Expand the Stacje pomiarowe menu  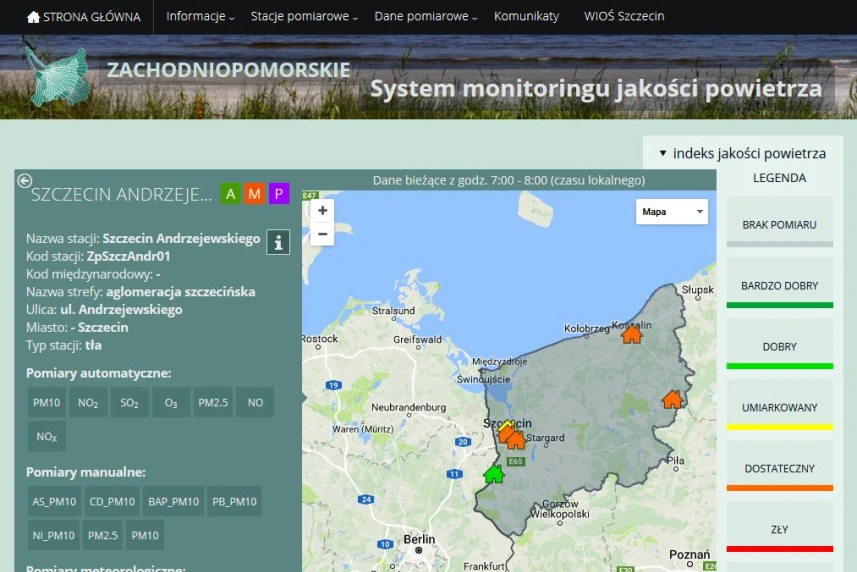pos(304,17)
